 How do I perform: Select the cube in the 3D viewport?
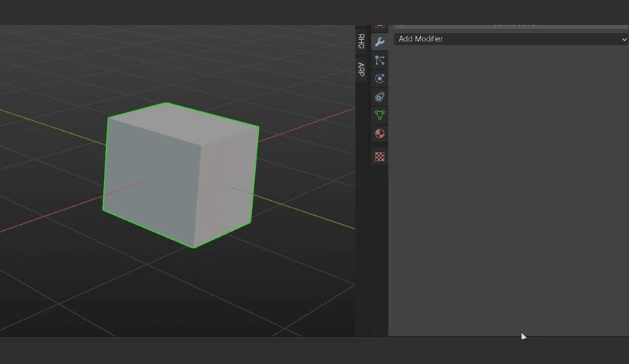(x=181, y=175)
